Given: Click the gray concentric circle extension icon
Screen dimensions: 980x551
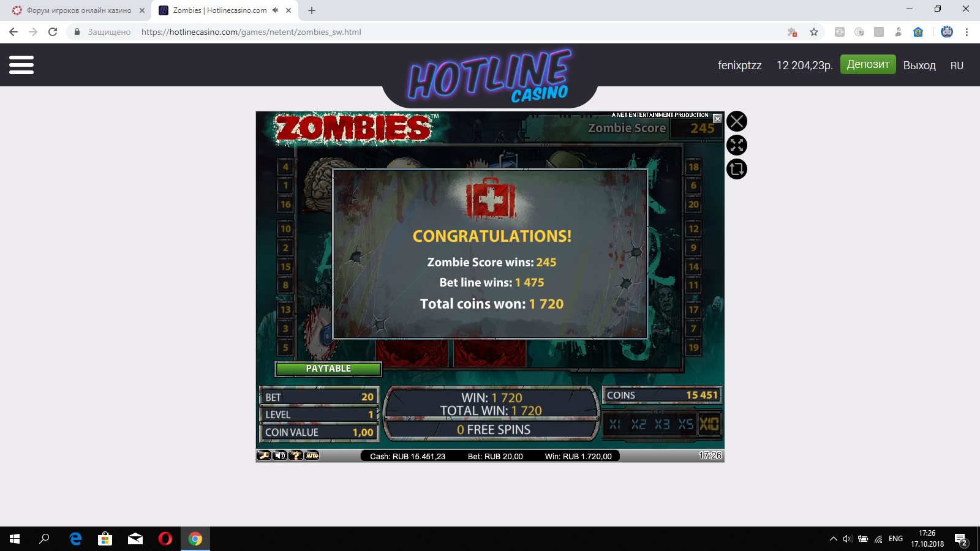Looking at the screenshot, I should coord(879,32).
